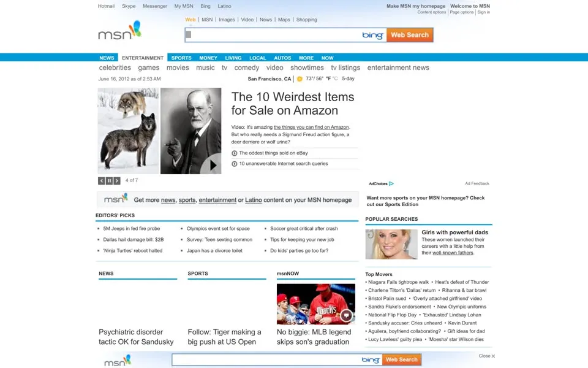The width and height of the screenshot is (588, 368).
Task: Open the MLB legend msnNOW photo
Action: pos(316,304)
